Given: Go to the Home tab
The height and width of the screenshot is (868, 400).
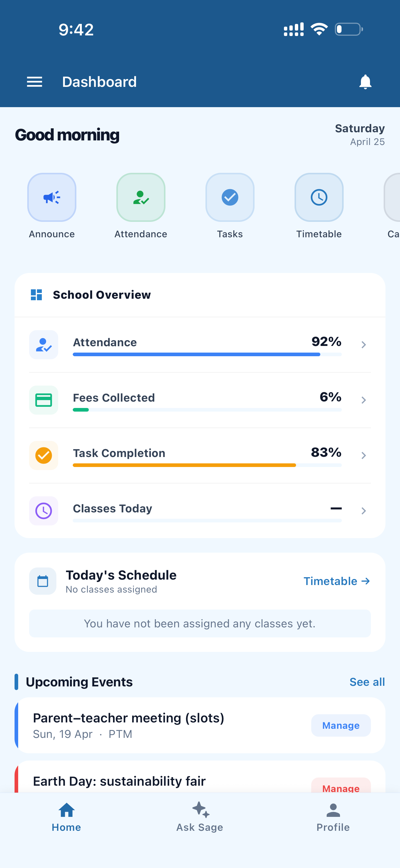Looking at the screenshot, I should tap(66, 817).
